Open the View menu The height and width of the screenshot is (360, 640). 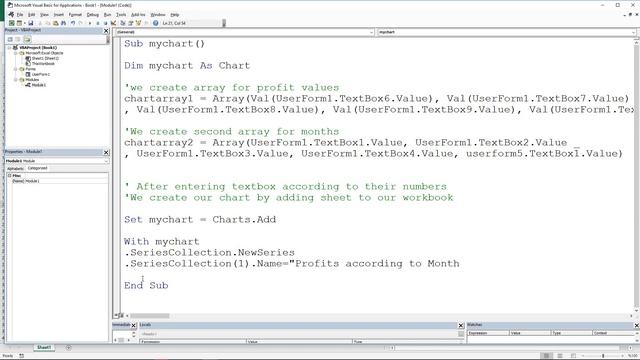point(44,15)
